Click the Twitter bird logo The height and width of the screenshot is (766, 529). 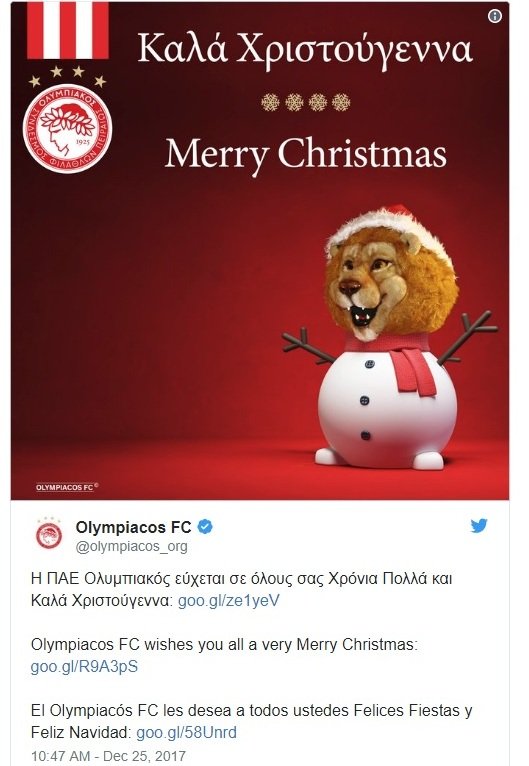coord(479,526)
